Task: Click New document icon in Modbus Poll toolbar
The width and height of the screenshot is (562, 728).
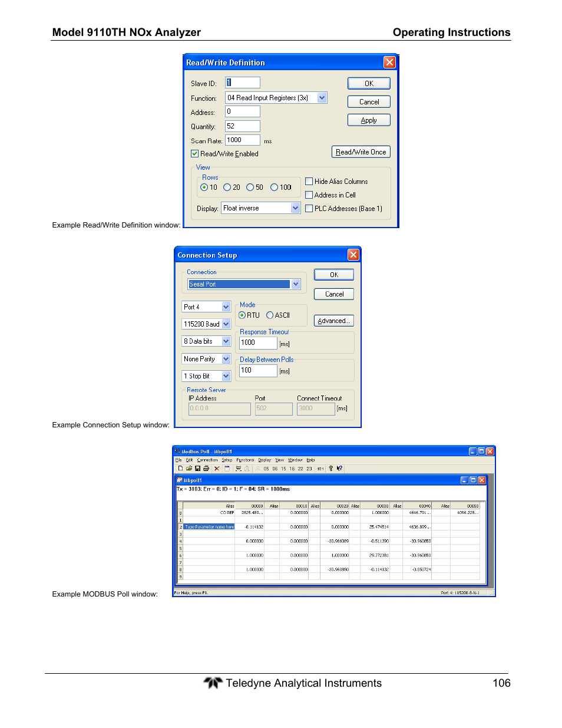Action: click(x=180, y=469)
